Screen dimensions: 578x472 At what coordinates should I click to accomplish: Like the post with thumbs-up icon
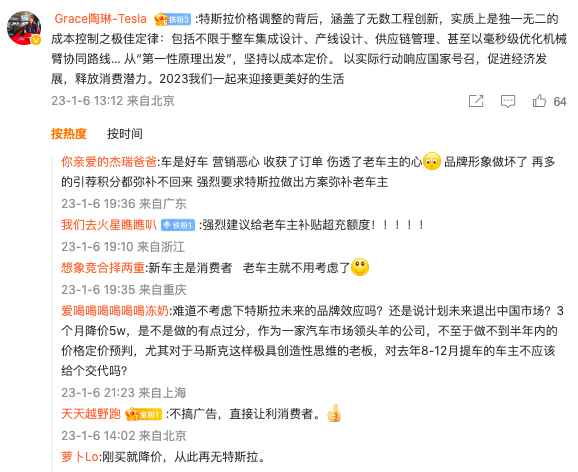coord(539,101)
